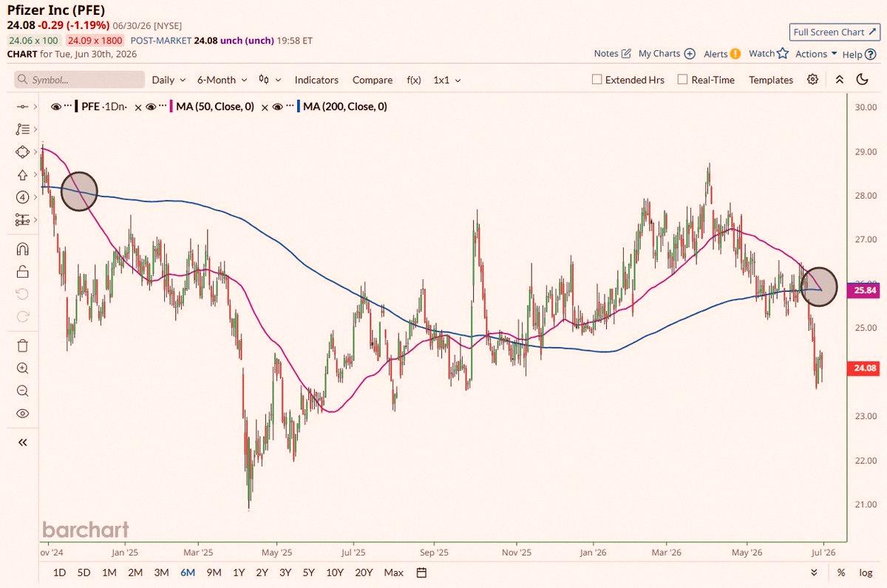This screenshot has height=588, width=887.
Task: Select the 1Y range tab
Action: click(x=239, y=572)
